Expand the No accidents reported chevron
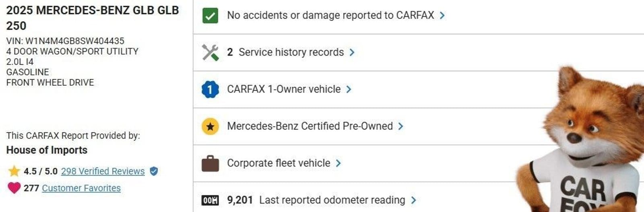Image resolution: width=644 pixels, height=212 pixels. [x=442, y=16]
